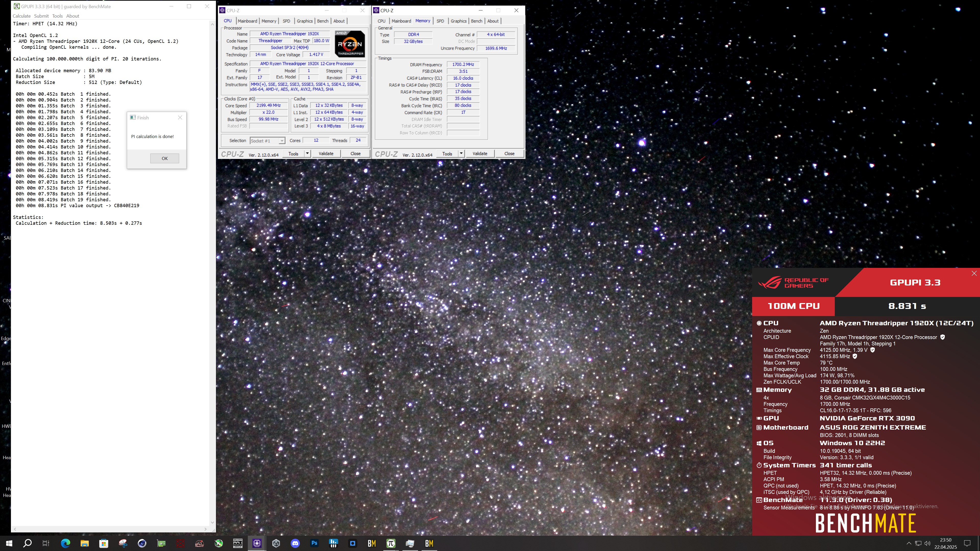Click the CAS# Latency '16.0 clocks' value
Image resolution: width=980 pixels, height=551 pixels.
[463, 78]
